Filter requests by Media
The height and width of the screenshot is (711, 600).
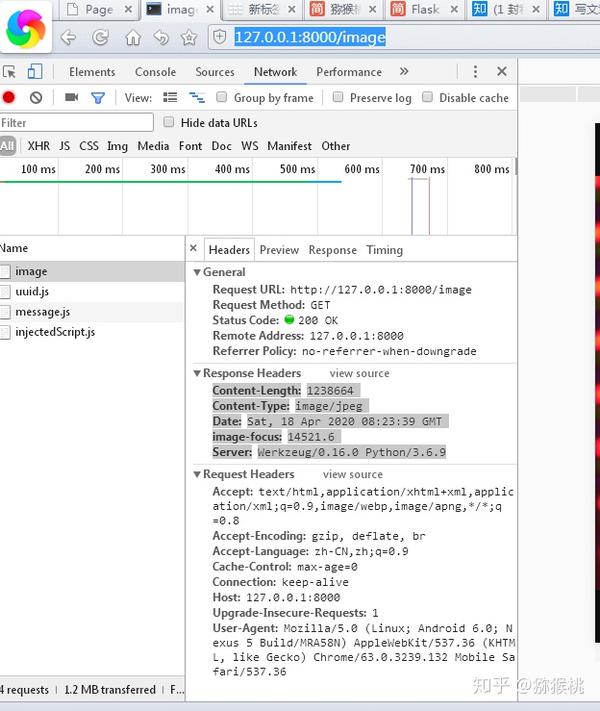(x=153, y=146)
